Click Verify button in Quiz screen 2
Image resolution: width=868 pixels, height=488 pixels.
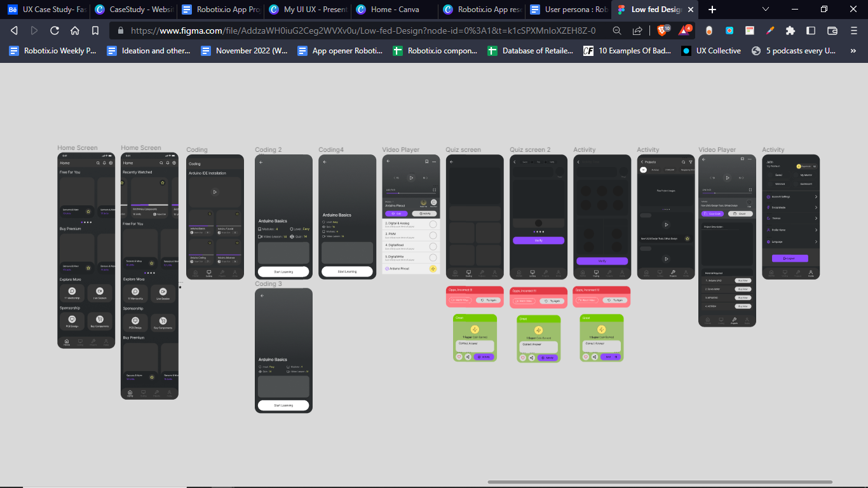538,241
